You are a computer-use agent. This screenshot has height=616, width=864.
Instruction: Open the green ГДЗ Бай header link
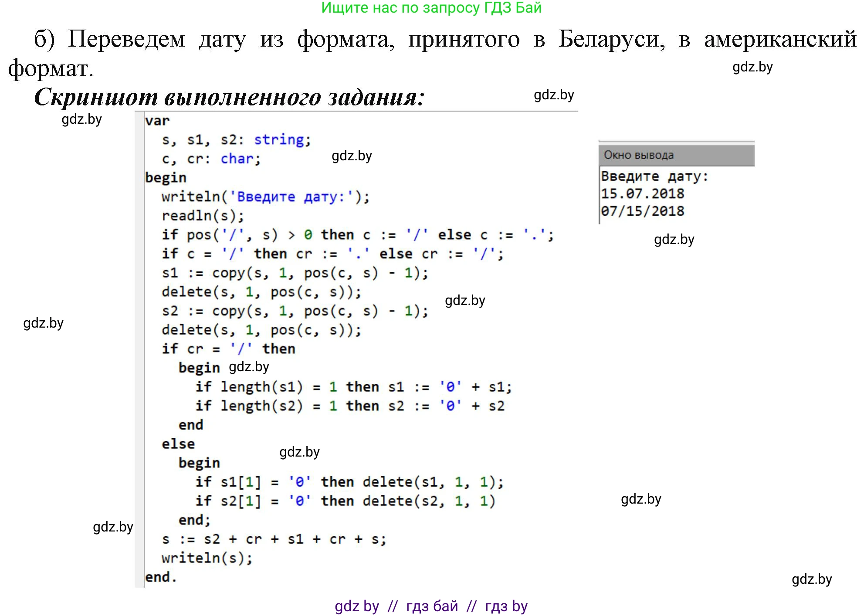click(x=432, y=8)
